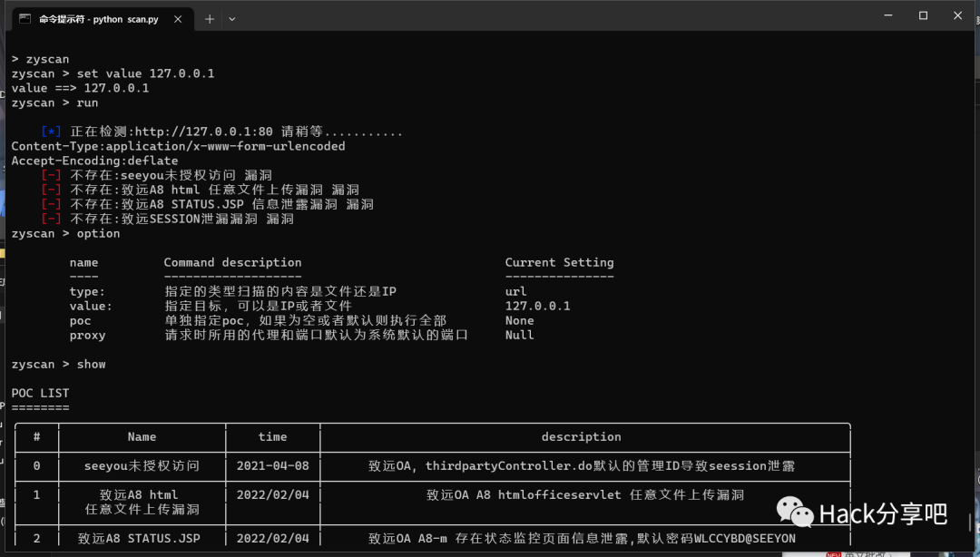Click the '致远A8 html' name cell in row 1

142,502
